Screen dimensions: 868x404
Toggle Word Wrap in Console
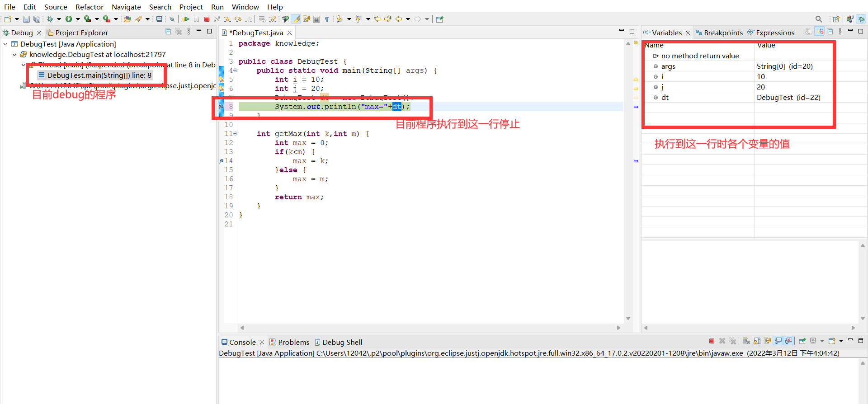click(767, 341)
